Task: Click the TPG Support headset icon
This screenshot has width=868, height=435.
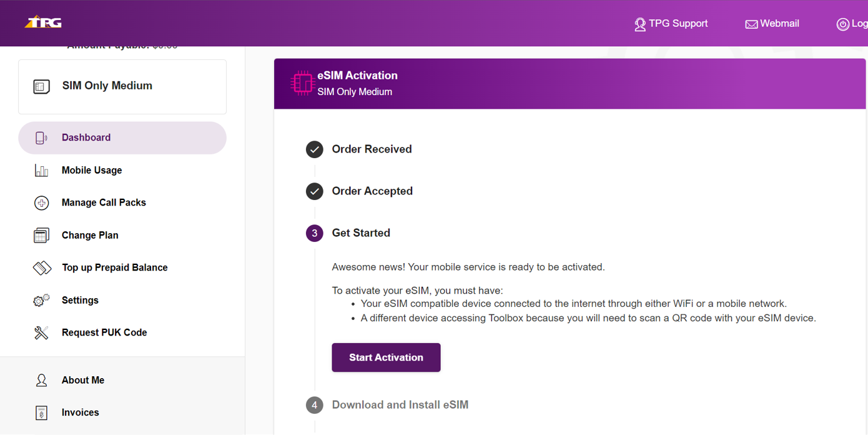Action: [639, 24]
